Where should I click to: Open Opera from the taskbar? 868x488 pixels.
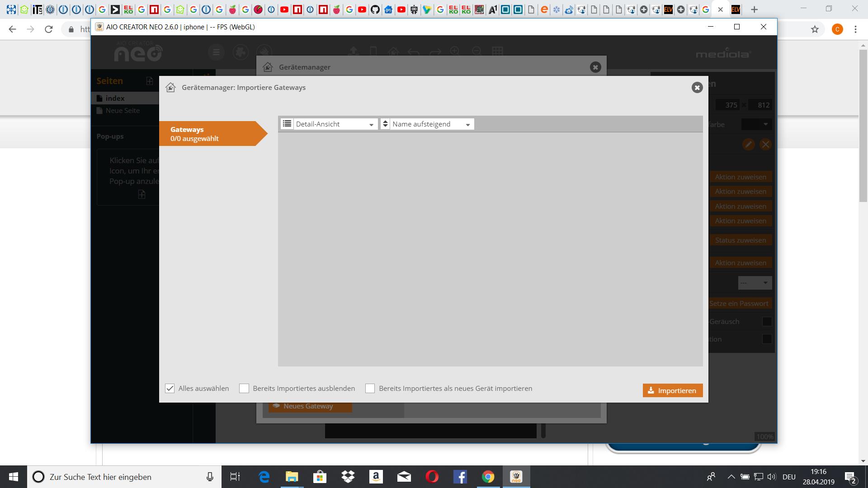(432, 477)
